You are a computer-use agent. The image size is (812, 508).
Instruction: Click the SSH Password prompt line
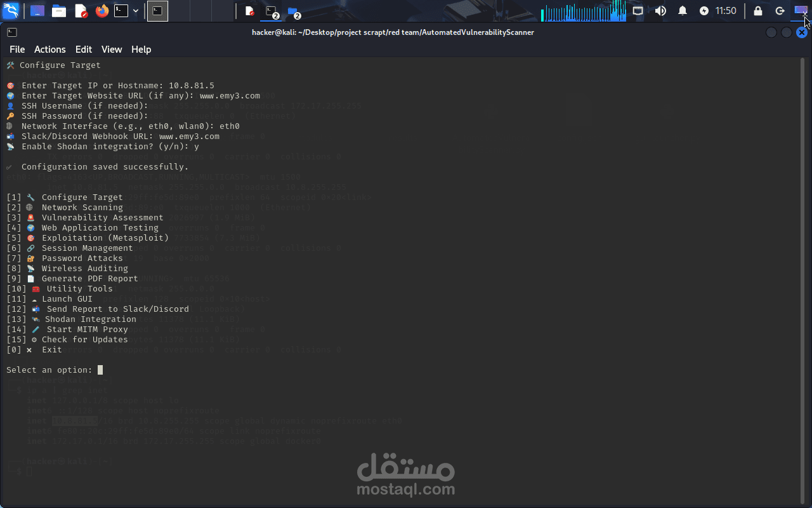click(77, 116)
